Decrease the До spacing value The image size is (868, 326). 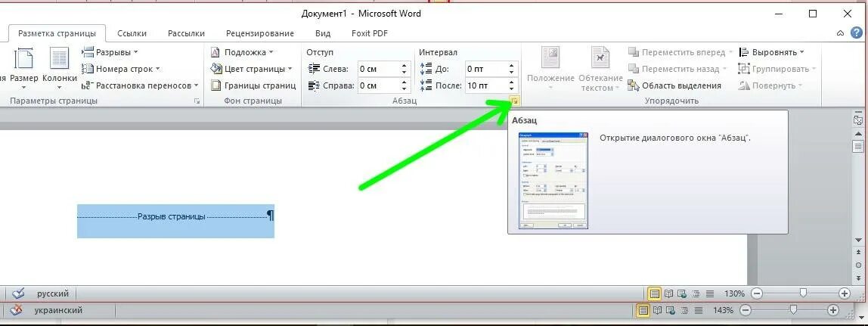511,73
